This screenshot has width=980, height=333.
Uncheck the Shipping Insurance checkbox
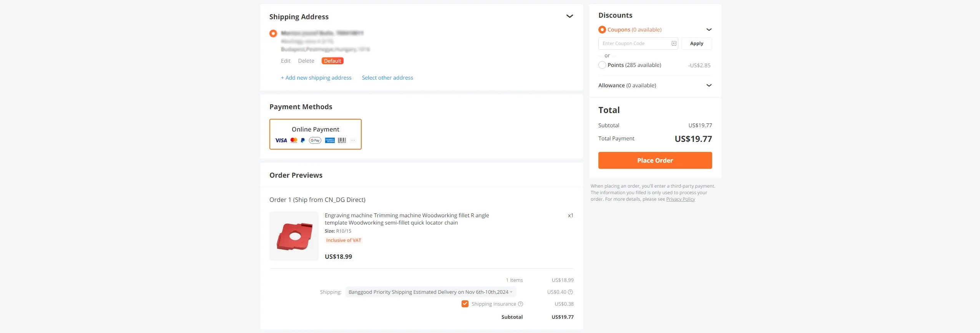click(x=465, y=304)
